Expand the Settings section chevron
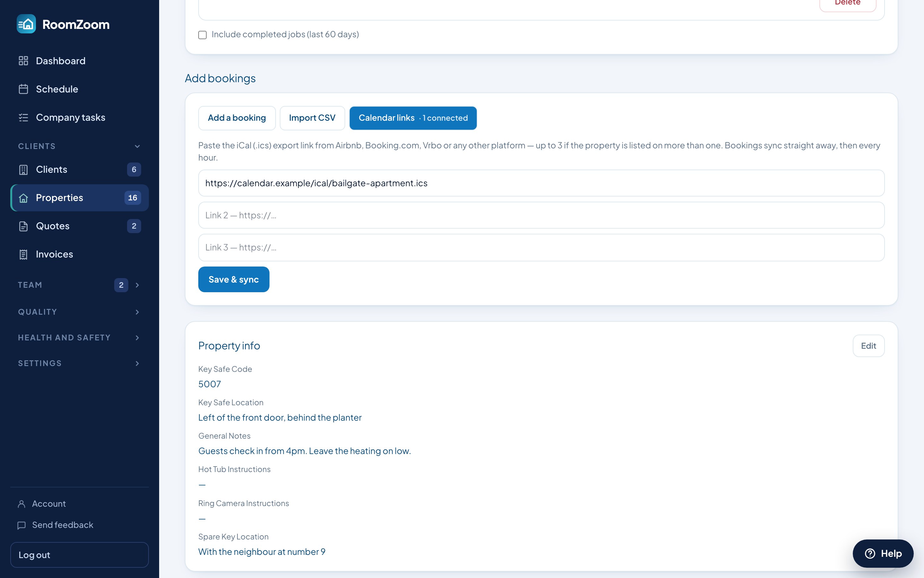The height and width of the screenshot is (578, 924). click(x=137, y=363)
